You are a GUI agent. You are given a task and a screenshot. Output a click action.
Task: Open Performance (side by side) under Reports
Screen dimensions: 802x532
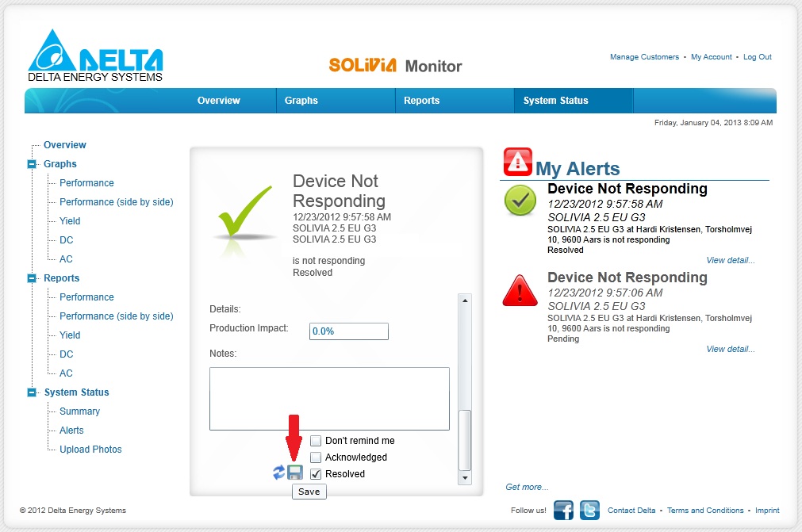[117, 316]
